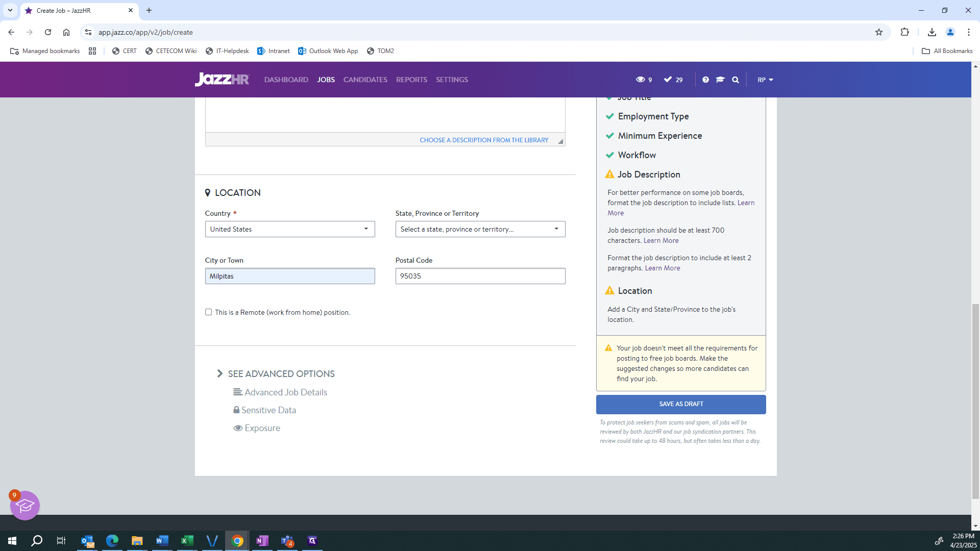Open All Bookmarks folder
Viewport: 980px width, 551px height.
(x=947, y=51)
